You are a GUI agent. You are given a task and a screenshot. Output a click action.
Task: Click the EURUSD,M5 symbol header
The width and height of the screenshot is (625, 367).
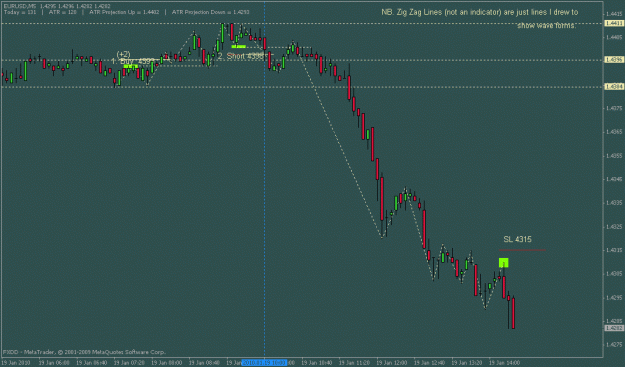point(20,6)
